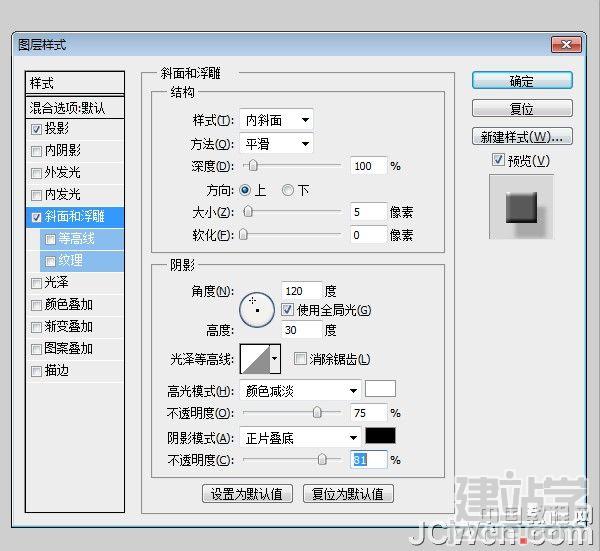
Task: Select the 斜面和浮雕 entry label
Action: tap(75, 217)
